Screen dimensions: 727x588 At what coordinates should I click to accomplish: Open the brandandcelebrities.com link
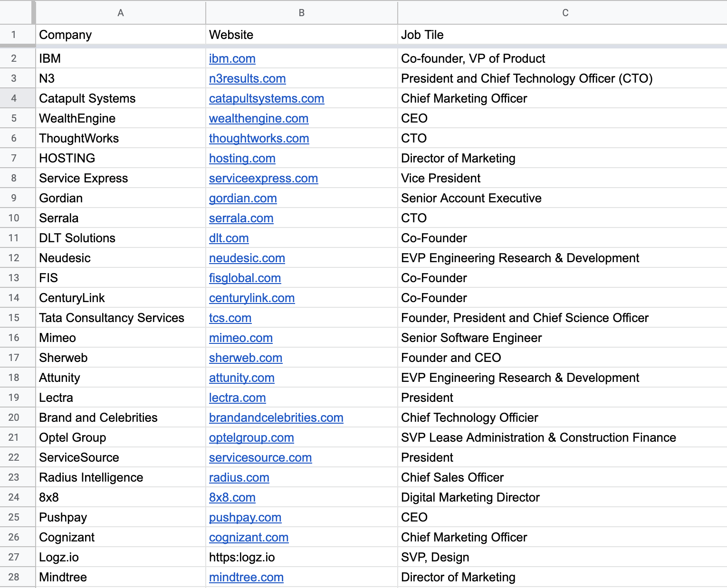point(276,417)
